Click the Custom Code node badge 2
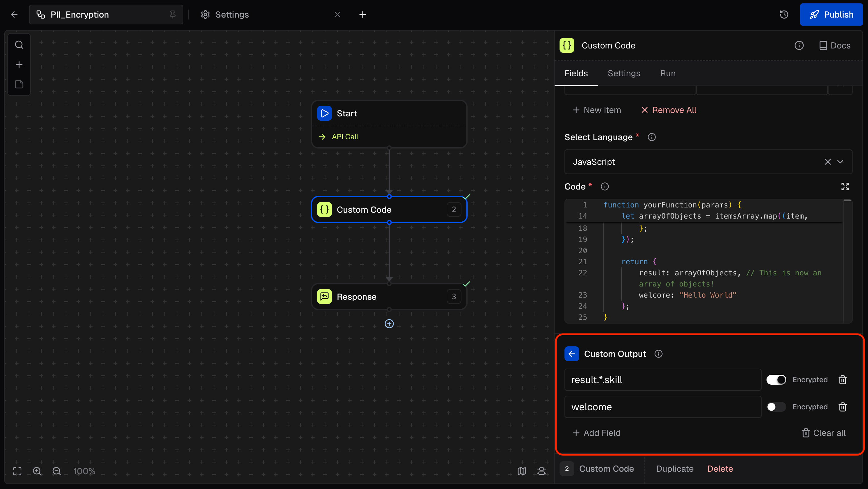The image size is (868, 489). click(454, 209)
